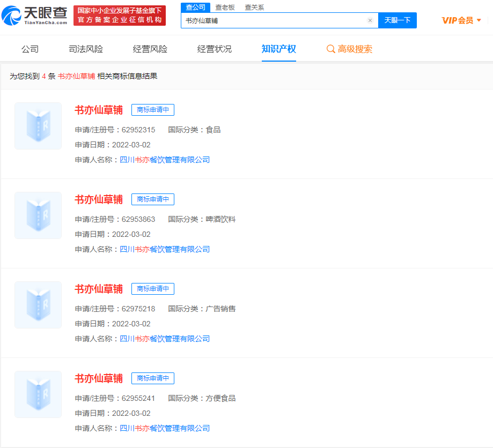
Task: Open the 司法风险 tab
Action: (x=86, y=49)
